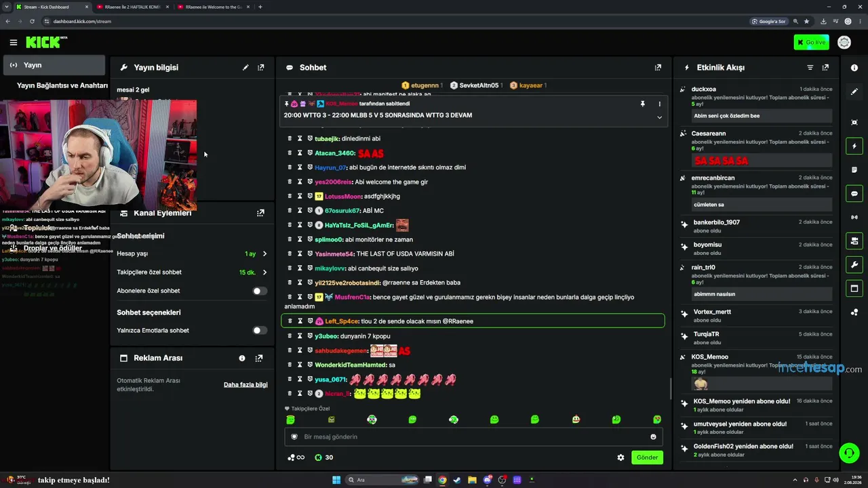868x488 pixels.
Task: Pop out the Etkinlik Akışı panel
Action: tap(825, 68)
